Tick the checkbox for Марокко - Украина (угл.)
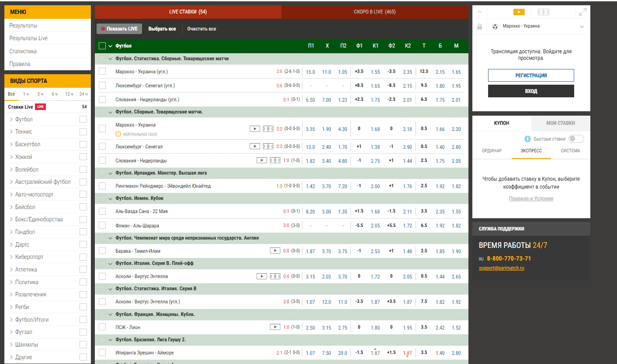This screenshot has height=364, width=617. [x=102, y=71]
